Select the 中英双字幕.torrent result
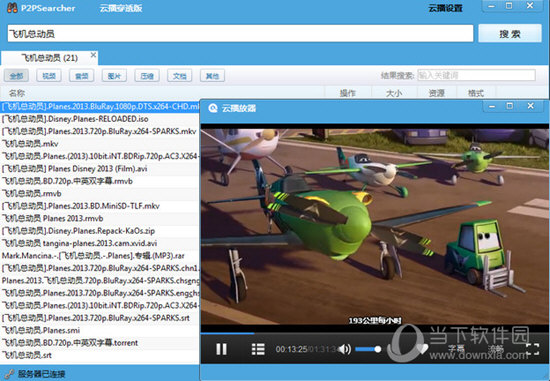550x381 pixels. tap(100, 343)
